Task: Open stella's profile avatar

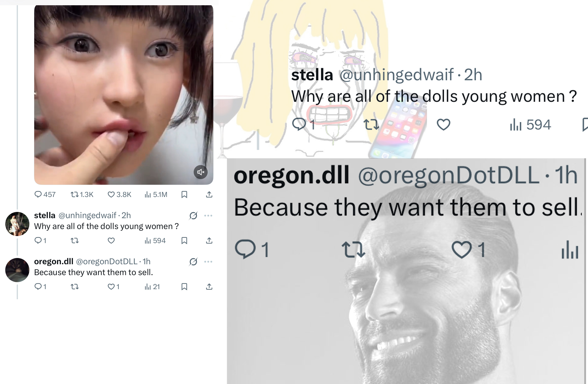Action: (x=17, y=224)
